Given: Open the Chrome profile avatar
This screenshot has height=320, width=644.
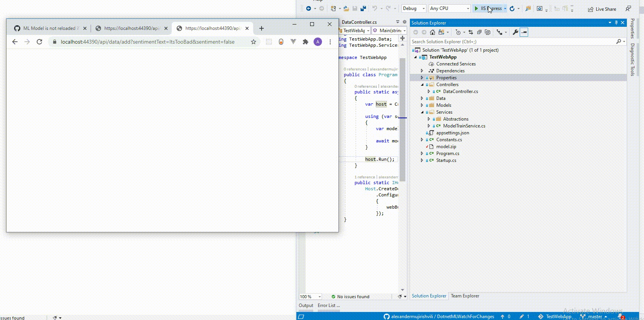Looking at the screenshot, I should pyautogui.click(x=318, y=42).
